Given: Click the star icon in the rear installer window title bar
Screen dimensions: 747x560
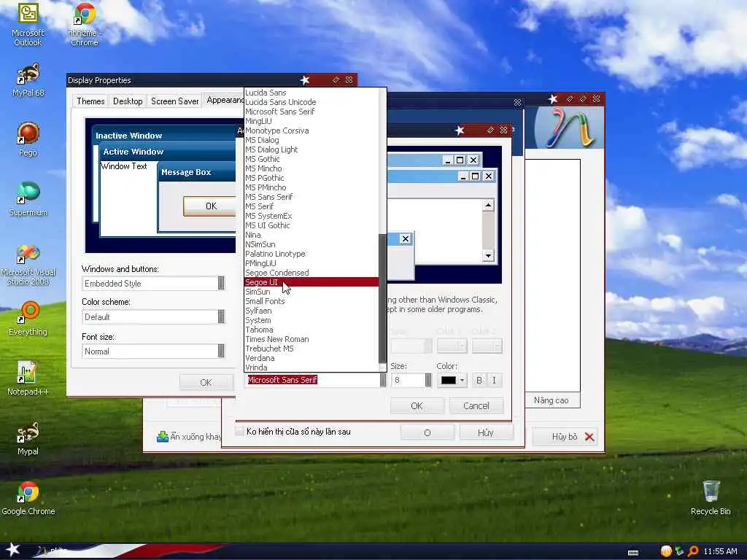Looking at the screenshot, I should tap(553, 98).
